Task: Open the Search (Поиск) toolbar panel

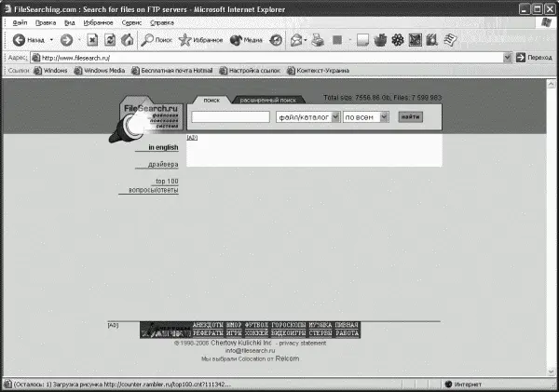Action: pos(157,40)
